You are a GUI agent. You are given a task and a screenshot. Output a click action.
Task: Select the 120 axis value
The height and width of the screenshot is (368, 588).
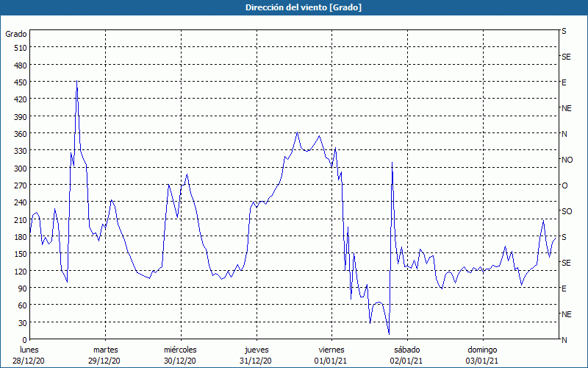(21, 271)
